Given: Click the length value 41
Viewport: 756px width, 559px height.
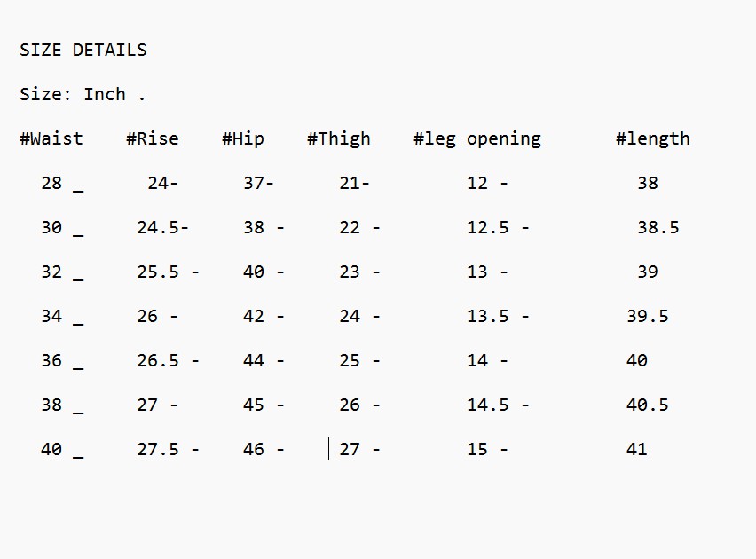Looking at the screenshot, I should (637, 450).
